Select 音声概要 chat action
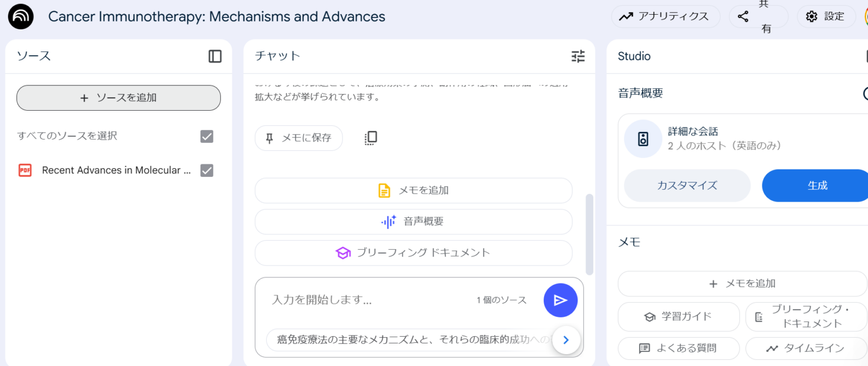868x366 pixels. (x=413, y=222)
